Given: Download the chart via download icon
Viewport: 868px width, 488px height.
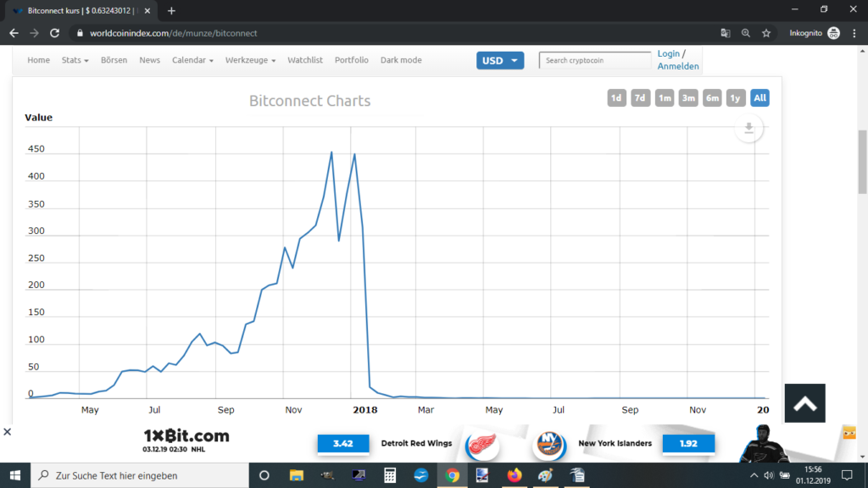Looking at the screenshot, I should 748,129.
